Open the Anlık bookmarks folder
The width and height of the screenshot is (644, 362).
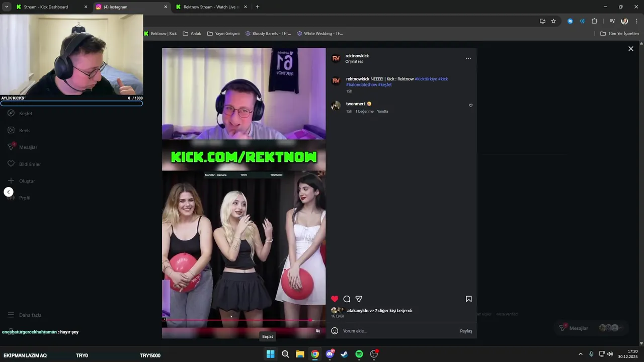tap(192, 34)
